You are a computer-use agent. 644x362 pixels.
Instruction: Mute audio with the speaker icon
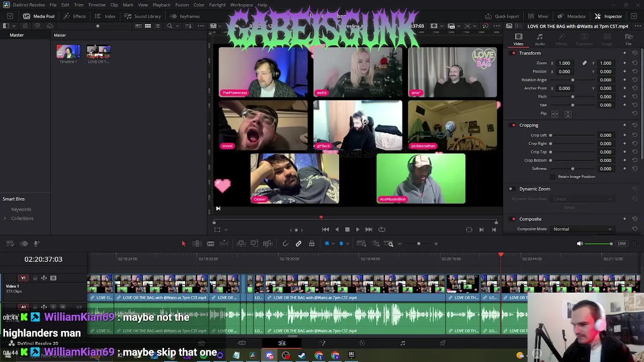[580, 244]
